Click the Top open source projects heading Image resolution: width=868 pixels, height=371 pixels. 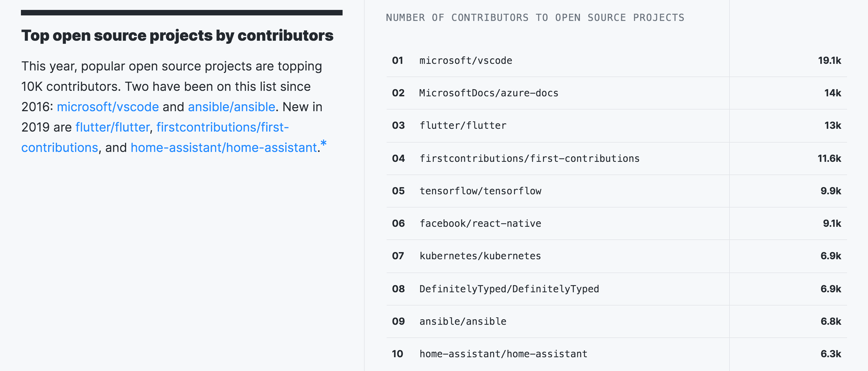(x=177, y=36)
